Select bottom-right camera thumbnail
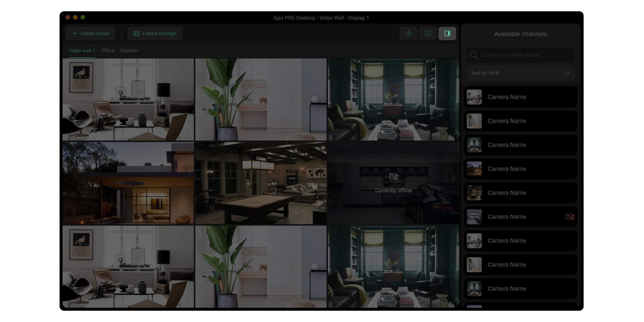Screen dimensions: 644x322 393,266
